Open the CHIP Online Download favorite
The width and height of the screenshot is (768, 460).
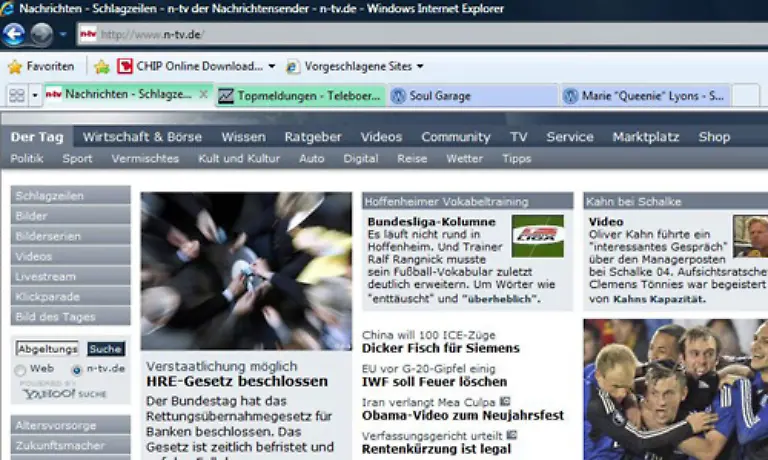click(x=190, y=66)
